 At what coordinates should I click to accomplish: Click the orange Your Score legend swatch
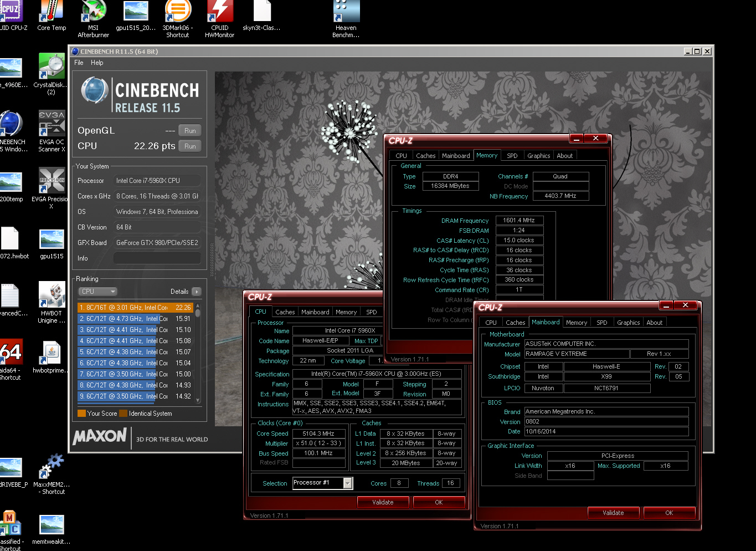[x=81, y=414]
